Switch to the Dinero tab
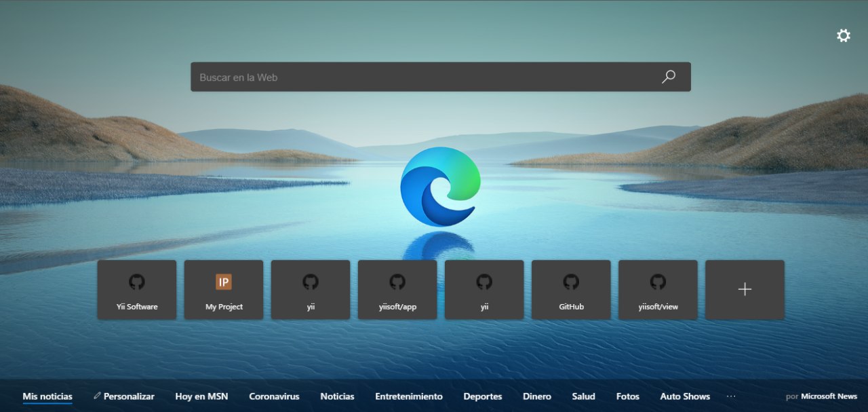This screenshot has width=868, height=412. click(537, 396)
